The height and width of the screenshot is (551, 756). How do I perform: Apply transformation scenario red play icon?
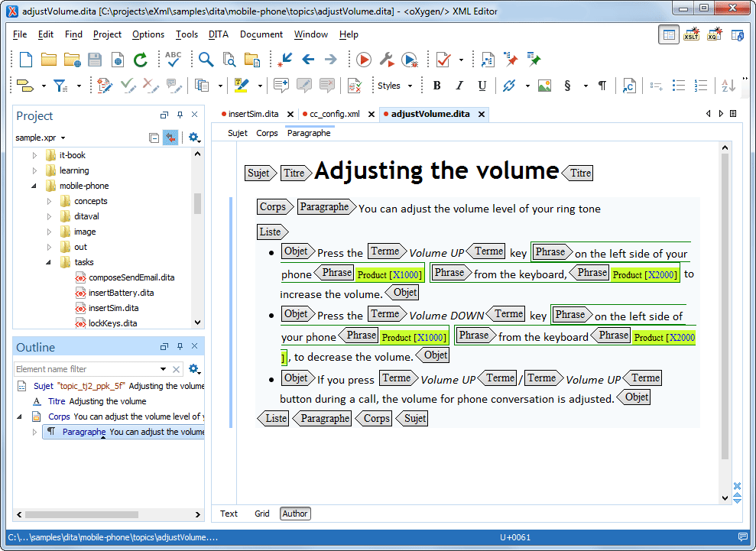coord(364,60)
